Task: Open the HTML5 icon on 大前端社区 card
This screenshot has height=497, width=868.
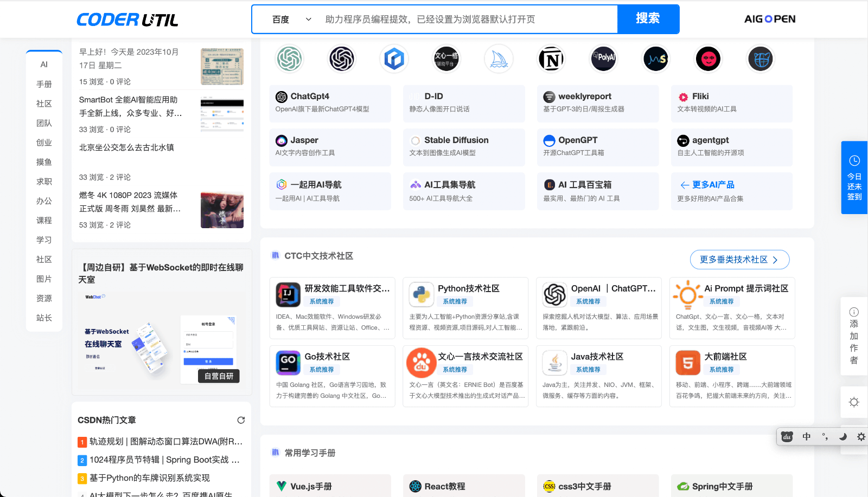Action: (687, 363)
